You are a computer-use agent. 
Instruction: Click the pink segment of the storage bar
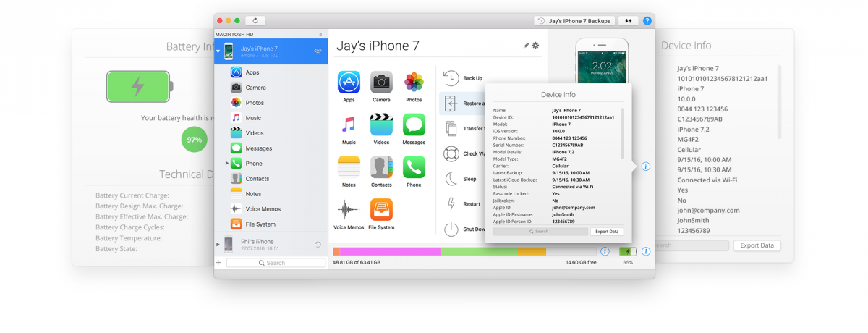pos(390,251)
